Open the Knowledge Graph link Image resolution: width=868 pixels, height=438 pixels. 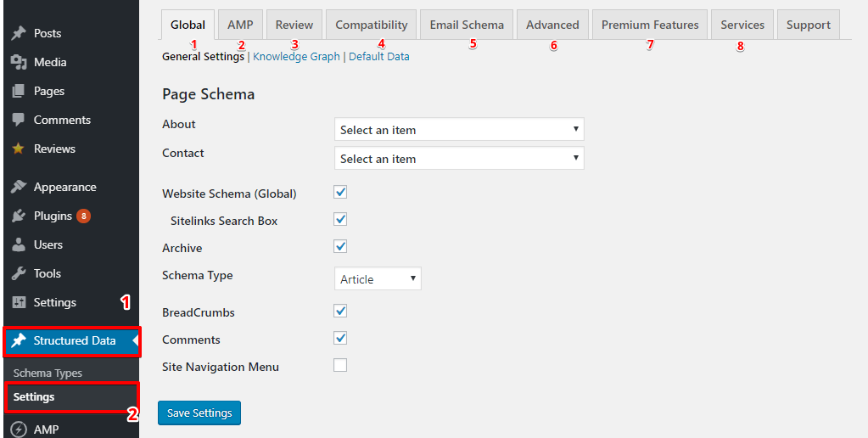[x=296, y=57]
